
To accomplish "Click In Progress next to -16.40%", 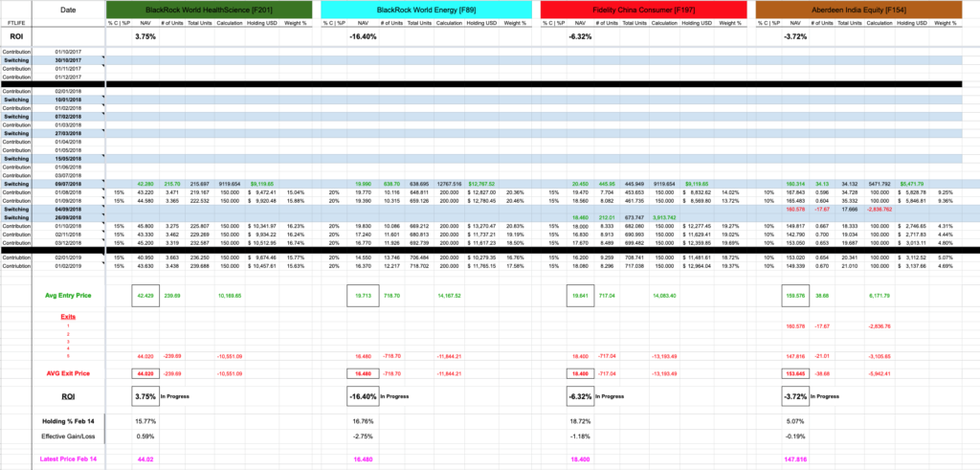I will click(x=393, y=396).
